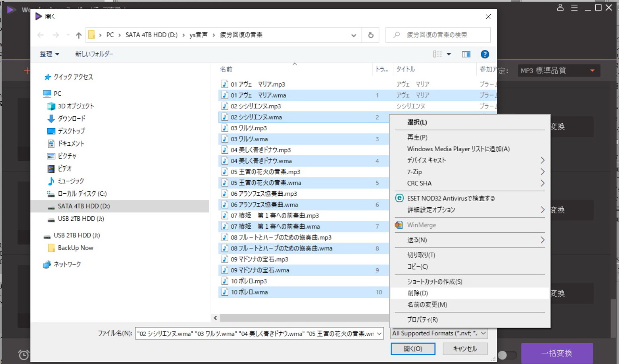This screenshot has height=364, width=619.
Task: Click the alarm clock schedule icon
Action: 24,354
